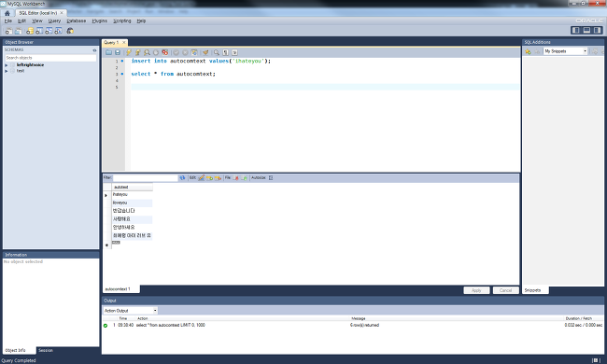Viewport: 607px width, 364px height.
Task: Click the edit current row pencil icon
Action: (x=202, y=178)
